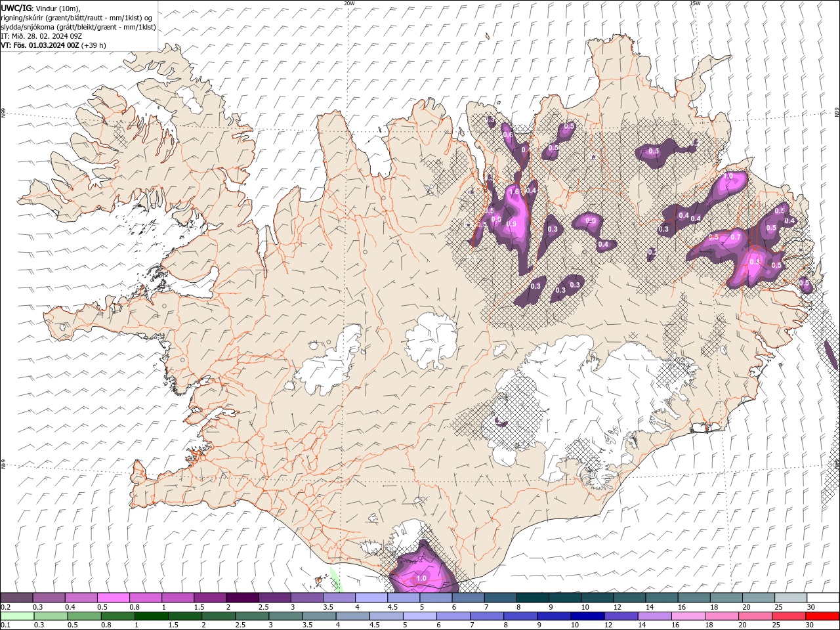The width and height of the screenshot is (840, 630).
Task: Click the bright red 30 swatch in rain legend
Action: [823, 616]
